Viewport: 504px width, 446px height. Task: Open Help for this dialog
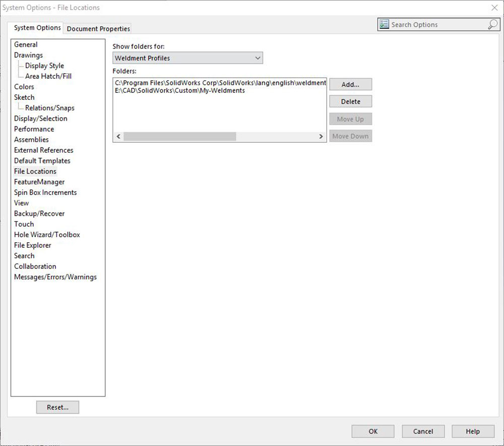point(473,431)
